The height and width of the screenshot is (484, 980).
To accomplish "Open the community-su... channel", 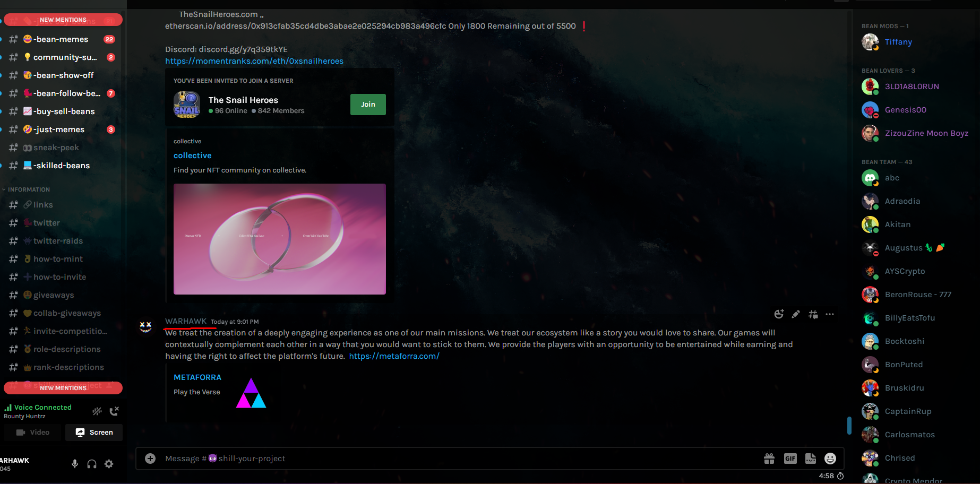I will (63, 57).
